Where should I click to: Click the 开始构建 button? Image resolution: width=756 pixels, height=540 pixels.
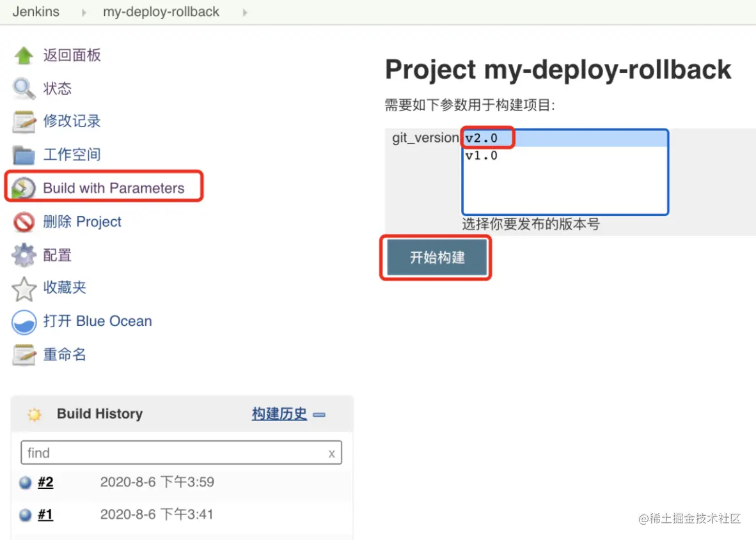(x=437, y=258)
